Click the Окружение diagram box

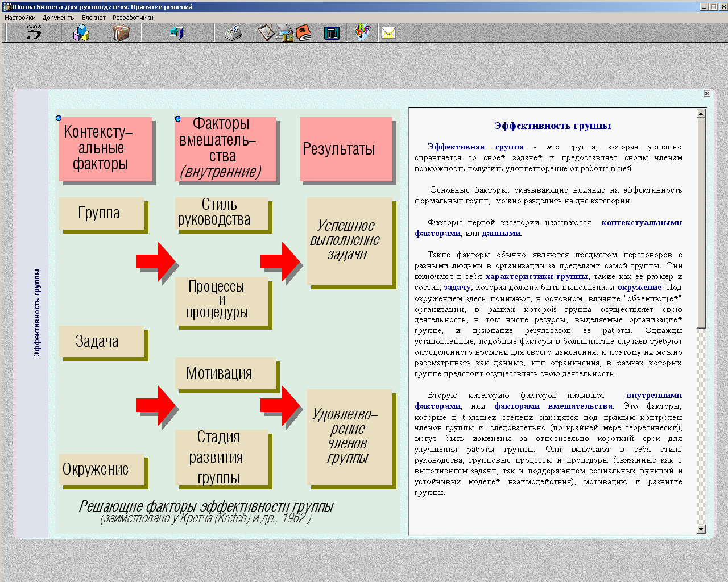click(102, 469)
